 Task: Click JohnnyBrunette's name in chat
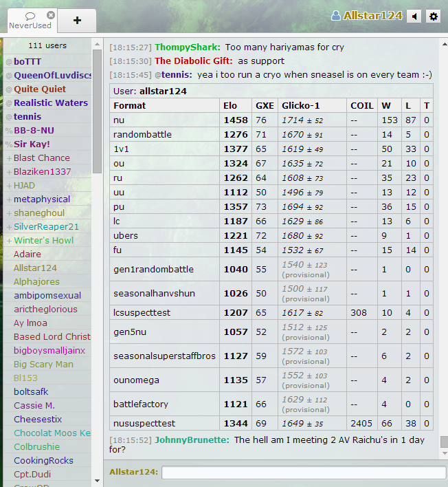191,440
